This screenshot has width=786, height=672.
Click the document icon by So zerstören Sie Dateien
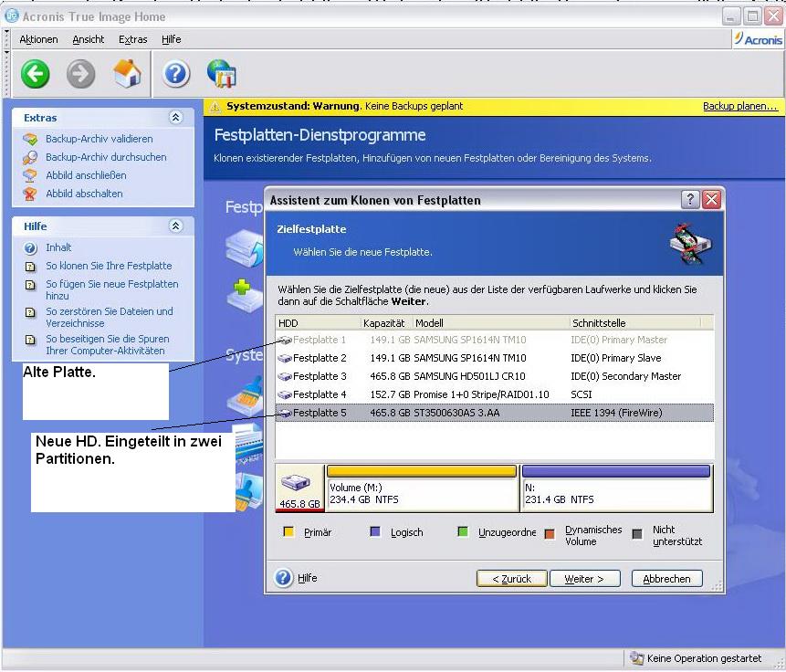pos(30,312)
